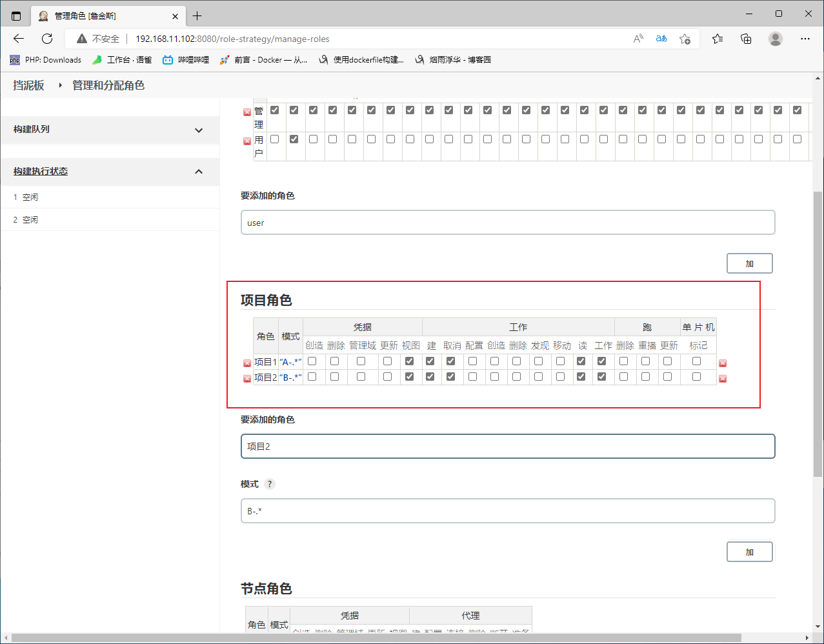Enable 工作 移动 permission for 项目2
Image resolution: width=824 pixels, height=644 pixels.
pyautogui.click(x=561, y=376)
